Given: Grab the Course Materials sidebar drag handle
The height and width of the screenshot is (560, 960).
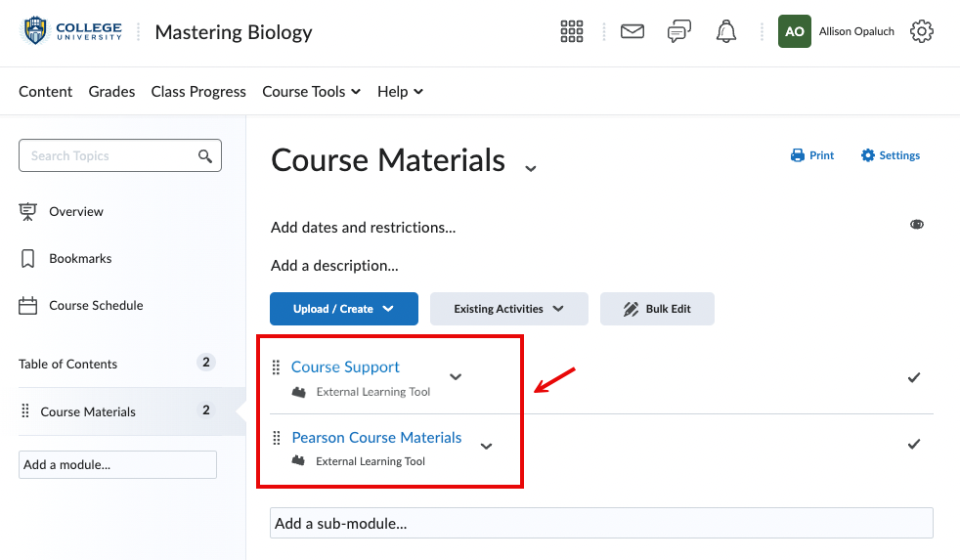Looking at the screenshot, I should [25, 410].
